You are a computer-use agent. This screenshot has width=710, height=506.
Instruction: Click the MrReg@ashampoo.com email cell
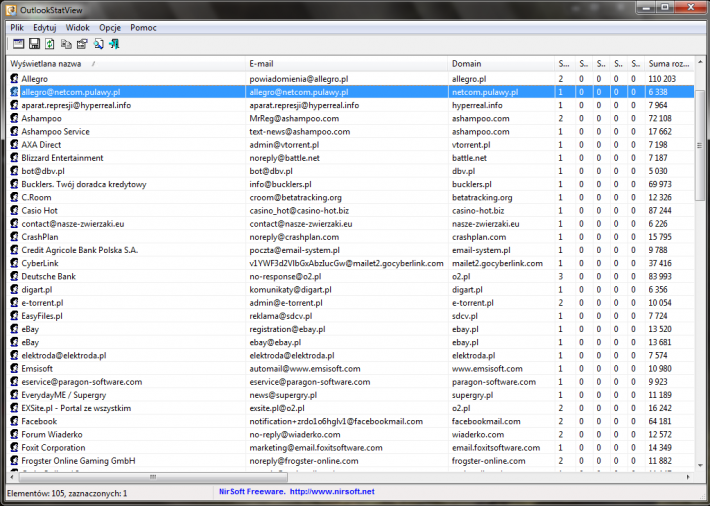294,118
